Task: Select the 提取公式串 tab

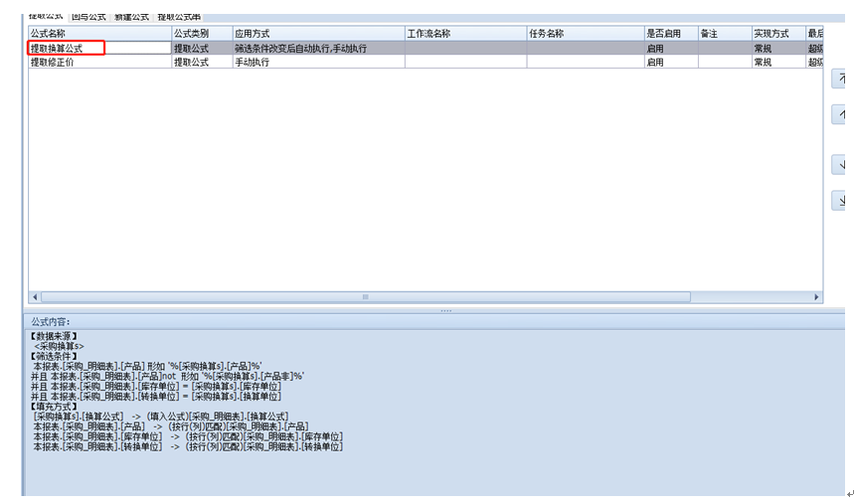Action: 179,17
